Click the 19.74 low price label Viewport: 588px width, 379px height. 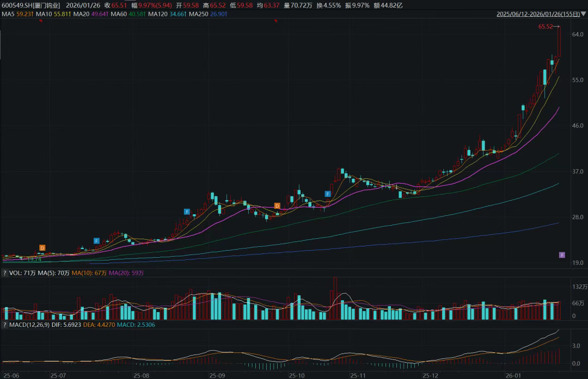click(34, 260)
